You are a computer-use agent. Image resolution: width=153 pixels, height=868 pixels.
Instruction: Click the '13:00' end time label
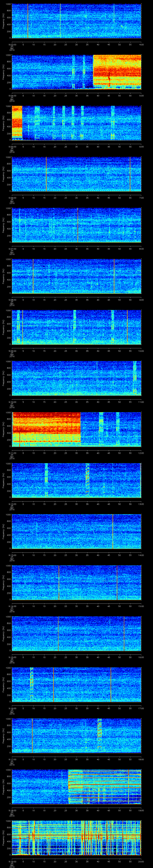pyautogui.click(x=141, y=504)
